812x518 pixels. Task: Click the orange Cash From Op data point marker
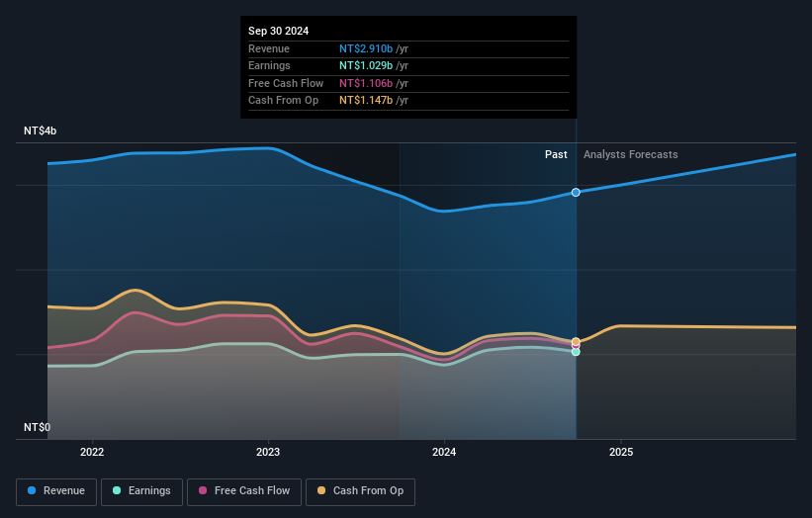pos(576,341)
